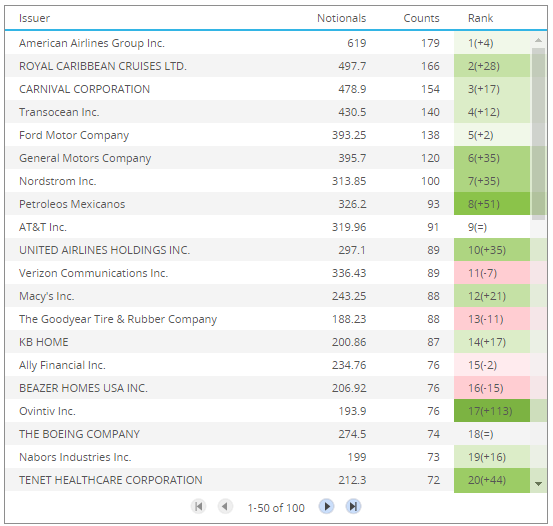This screenshot has height=526, width=553.
Task: Click rank cell 8(+51)
Action: point(492,204)
